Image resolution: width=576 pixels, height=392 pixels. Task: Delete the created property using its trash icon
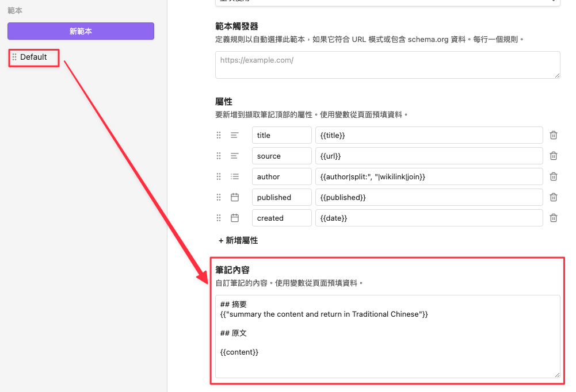point(553,217)
